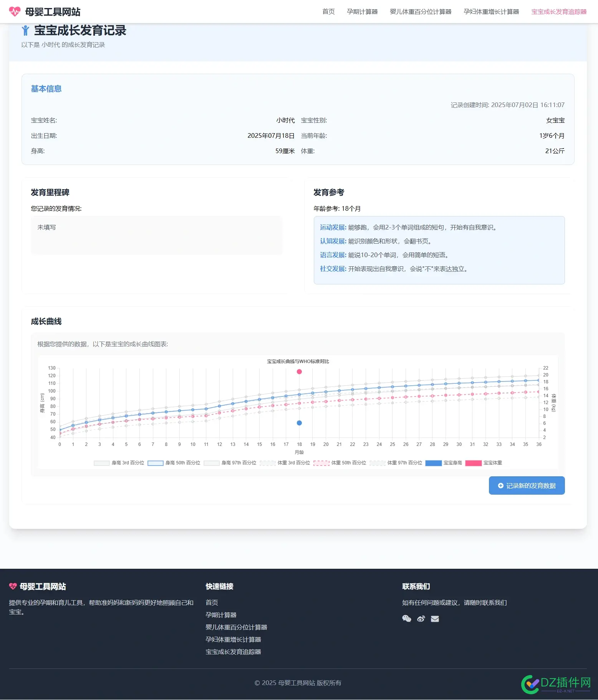The width and height of the screenshot is (598, 700).
Task: Click the blue baby height data point
Action: tap(299, 423)
